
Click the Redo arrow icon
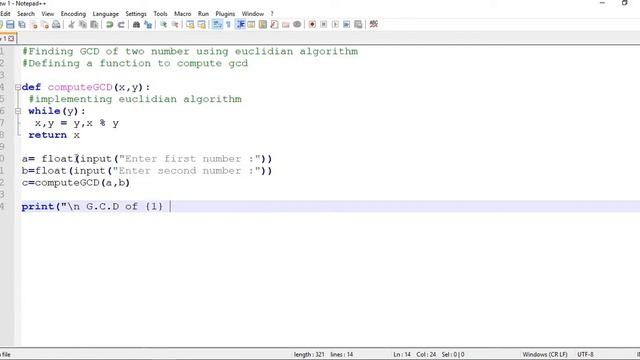121,24
